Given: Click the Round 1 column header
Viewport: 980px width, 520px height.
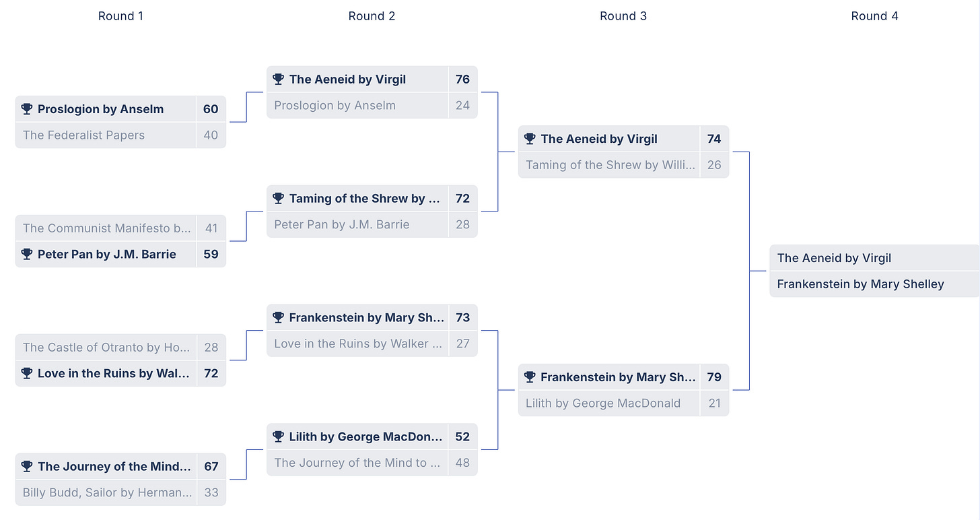Looking at the screenshot, I should tap(120, 16).
